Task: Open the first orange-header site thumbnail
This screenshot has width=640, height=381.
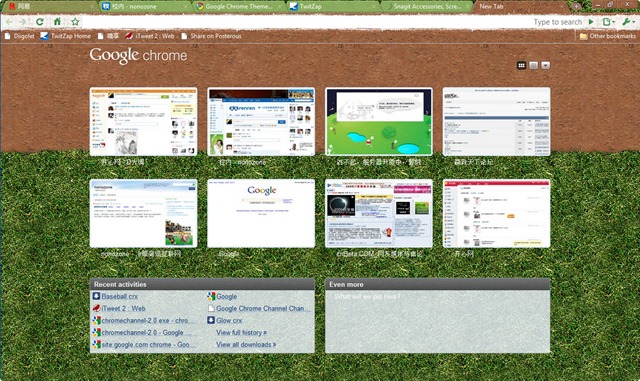Action: [143, 121]
